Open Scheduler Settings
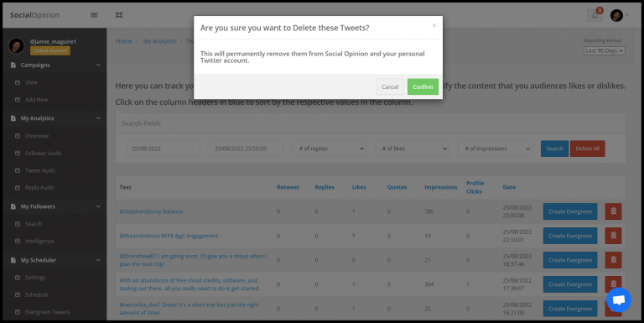 point(35,278)
